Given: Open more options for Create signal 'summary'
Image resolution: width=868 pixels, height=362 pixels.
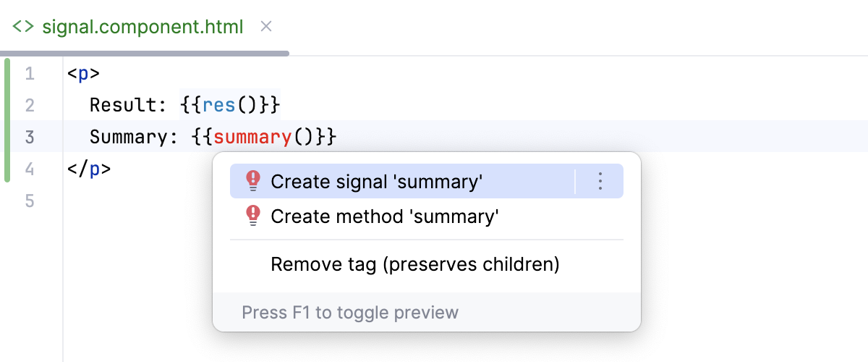Looking at the screenshot, I should click(x=599, y=181).
